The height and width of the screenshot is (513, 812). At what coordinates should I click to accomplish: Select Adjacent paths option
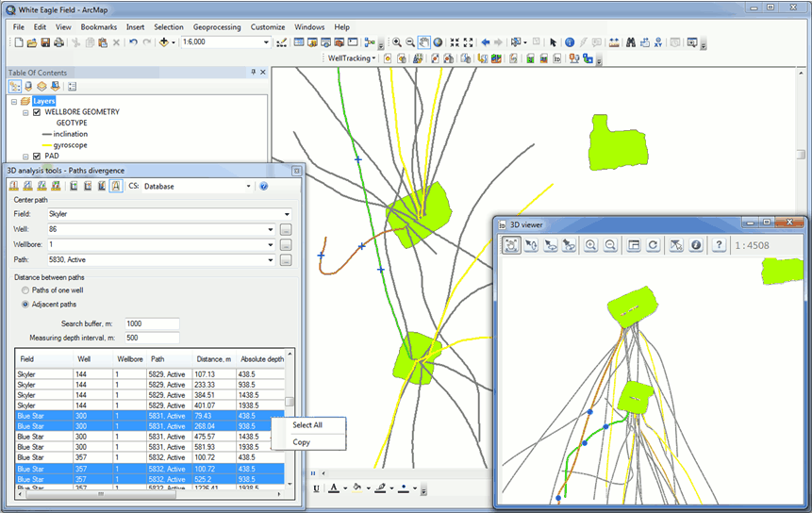25,305
